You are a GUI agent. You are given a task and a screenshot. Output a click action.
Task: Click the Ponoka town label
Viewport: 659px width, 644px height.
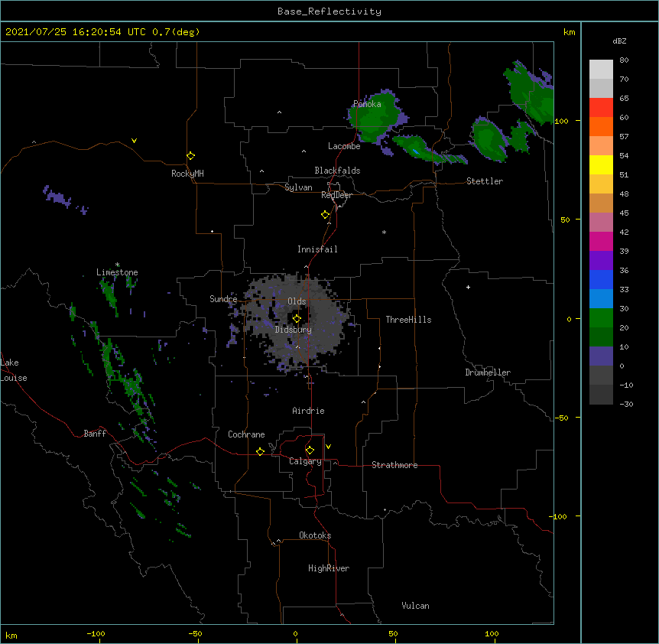367,104
